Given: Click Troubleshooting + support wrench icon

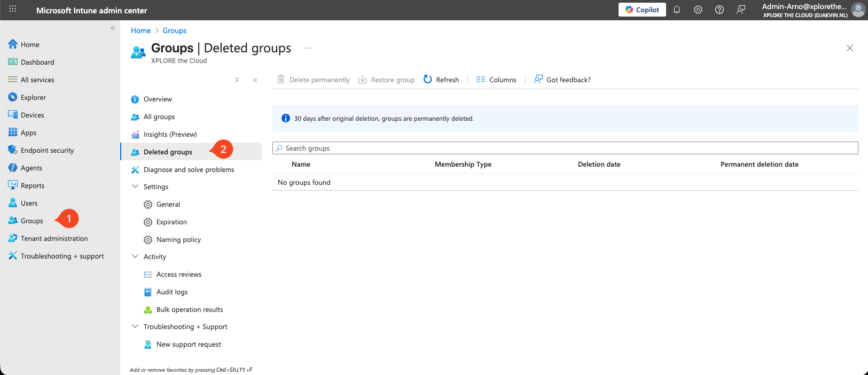Looking at the screenshot, I should coord(13,256).
